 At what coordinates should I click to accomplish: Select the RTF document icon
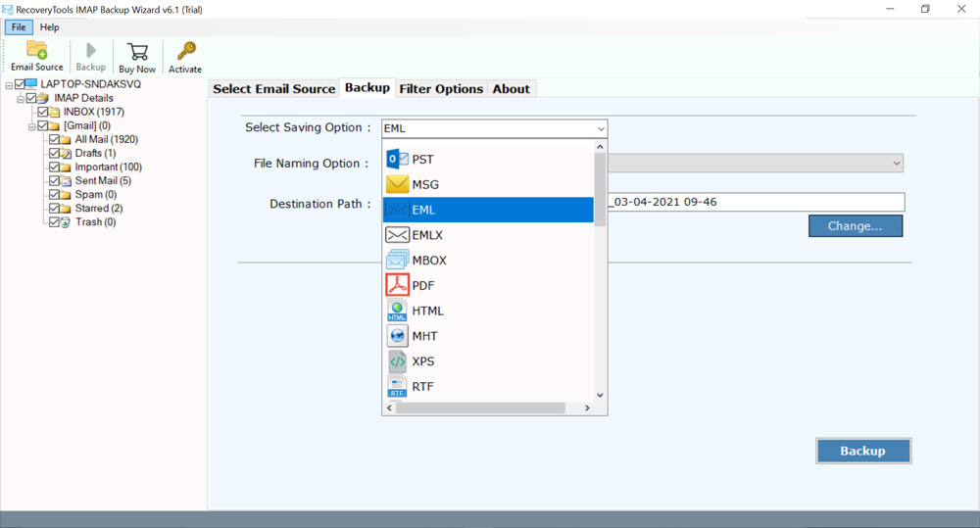pos(397,386)
